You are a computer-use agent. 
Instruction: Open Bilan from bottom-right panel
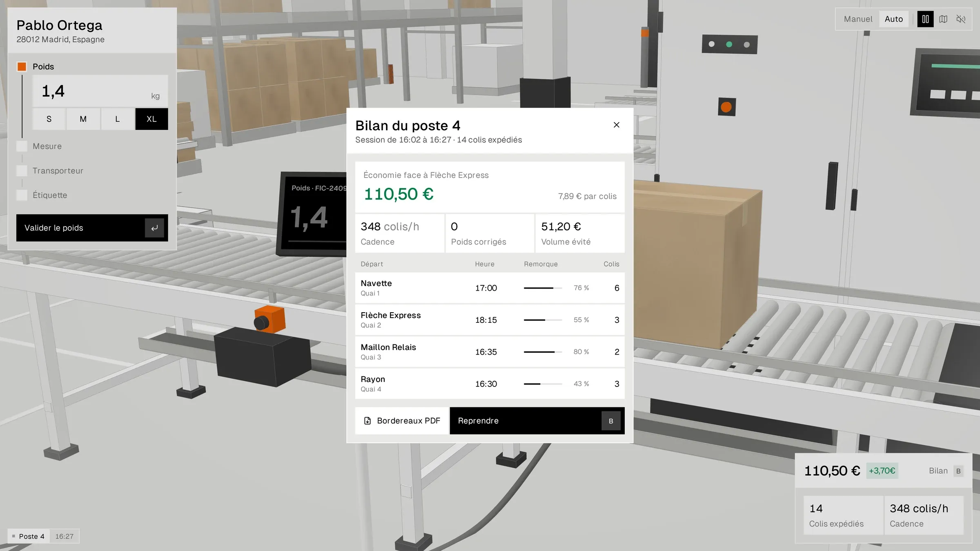point(946,471)
